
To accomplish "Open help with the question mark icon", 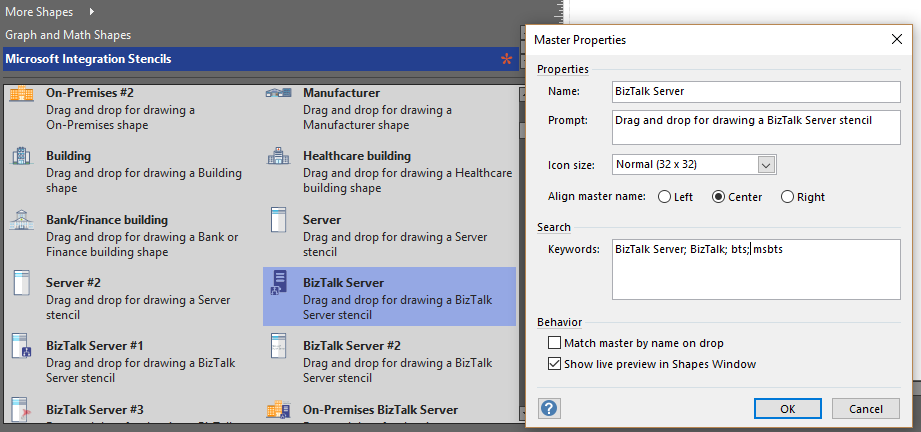I will click(549, 408).
